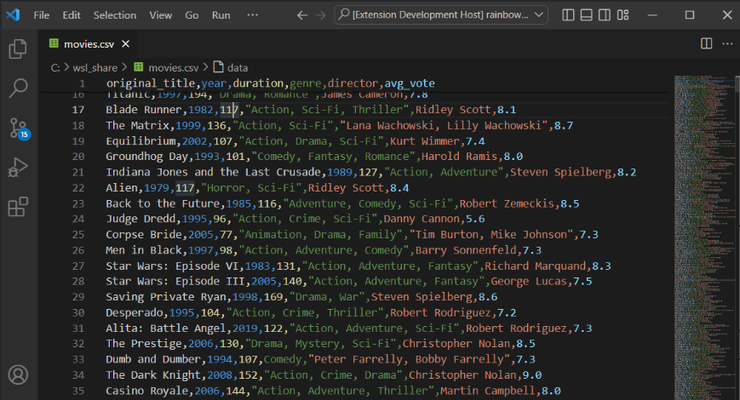
Task: Select the movies.csv editor tab
Action: point(89,44)
